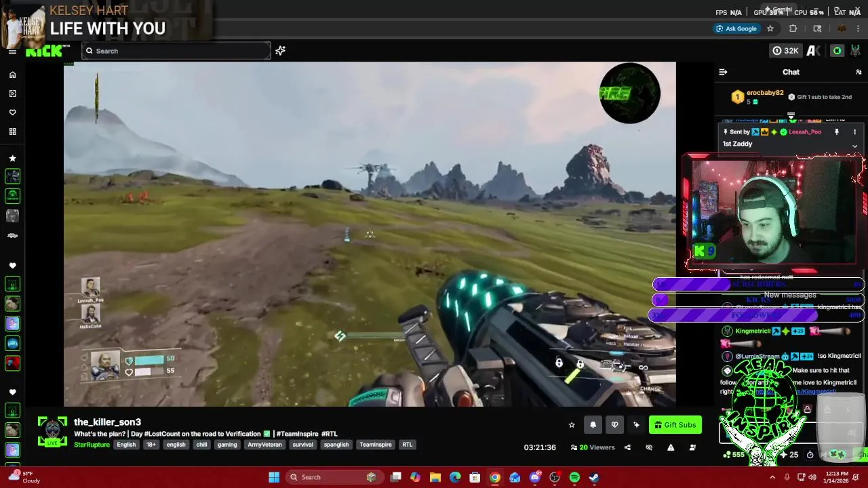Share the stream via share icon
The width and height of the screenshot is (868, 488).
pos(627,447)
